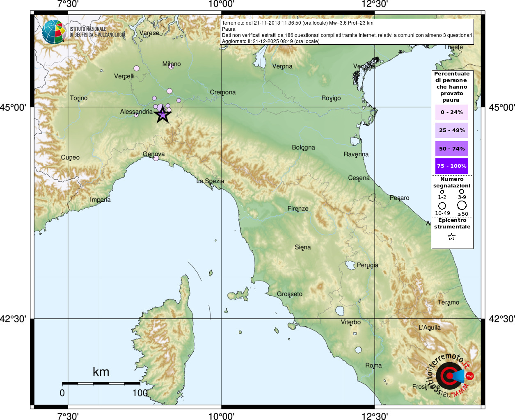This screenshot has height=420, width=515.
Task: Click the report circle at Genova
Action: point(156,158)
